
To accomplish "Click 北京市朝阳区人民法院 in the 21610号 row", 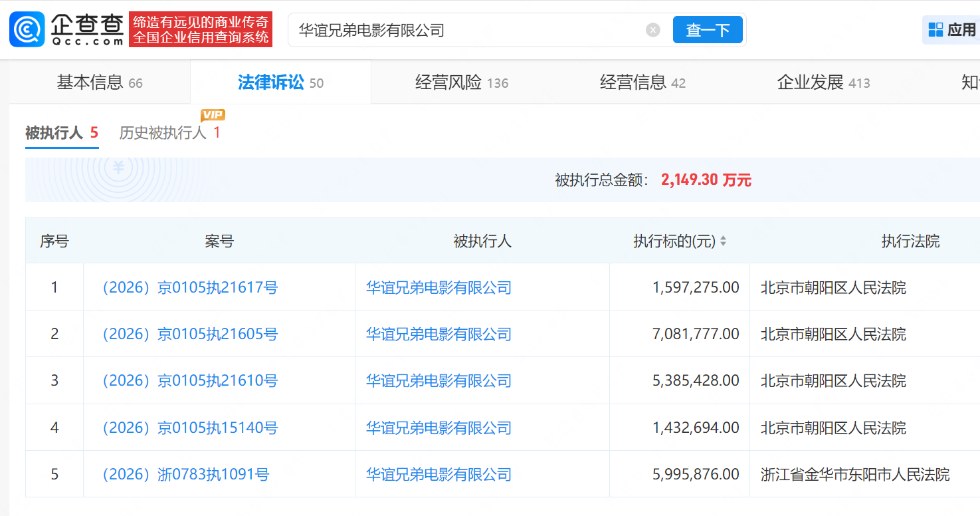I will point(833,381).
